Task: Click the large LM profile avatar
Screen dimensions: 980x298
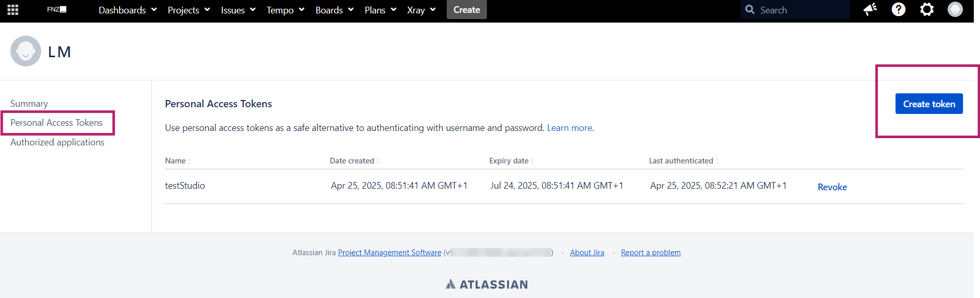Action: [26, 51]
